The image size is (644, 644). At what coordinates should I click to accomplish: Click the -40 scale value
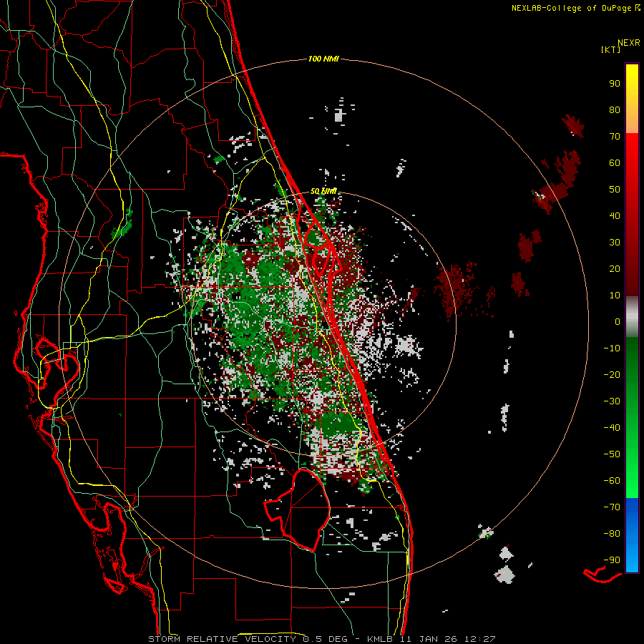(x=612, y=428)
